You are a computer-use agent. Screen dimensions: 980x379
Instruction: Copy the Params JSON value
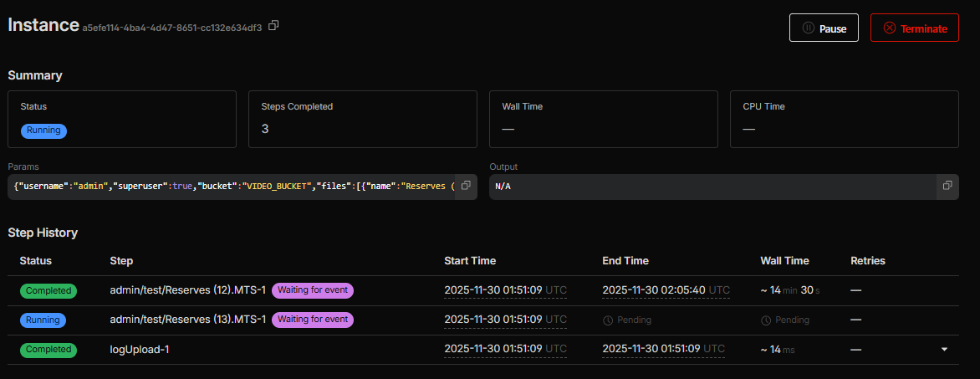click(x=466, y=185)
